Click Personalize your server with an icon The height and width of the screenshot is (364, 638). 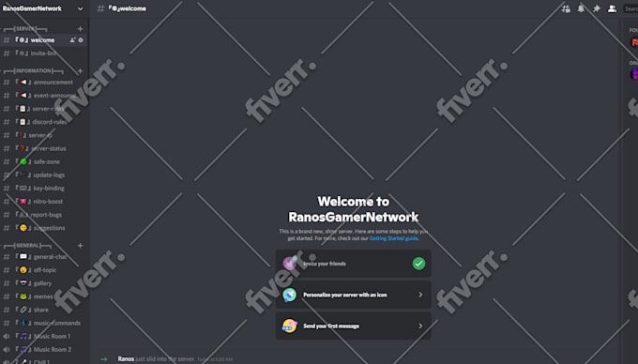[x=353, y=295]
